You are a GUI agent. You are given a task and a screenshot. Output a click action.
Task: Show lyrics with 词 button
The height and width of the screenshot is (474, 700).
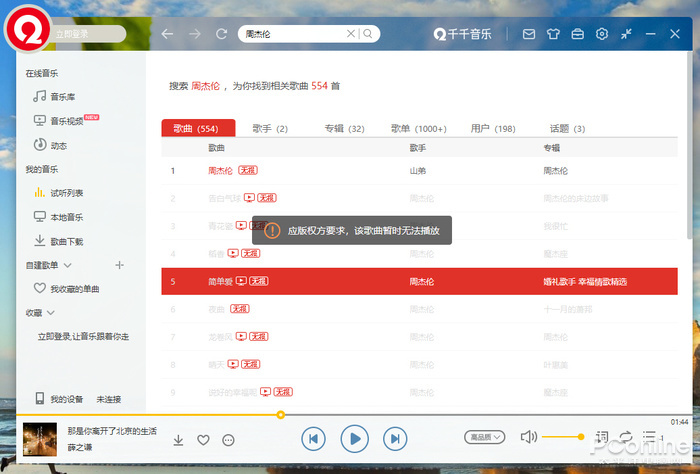(x=601, y=437)
